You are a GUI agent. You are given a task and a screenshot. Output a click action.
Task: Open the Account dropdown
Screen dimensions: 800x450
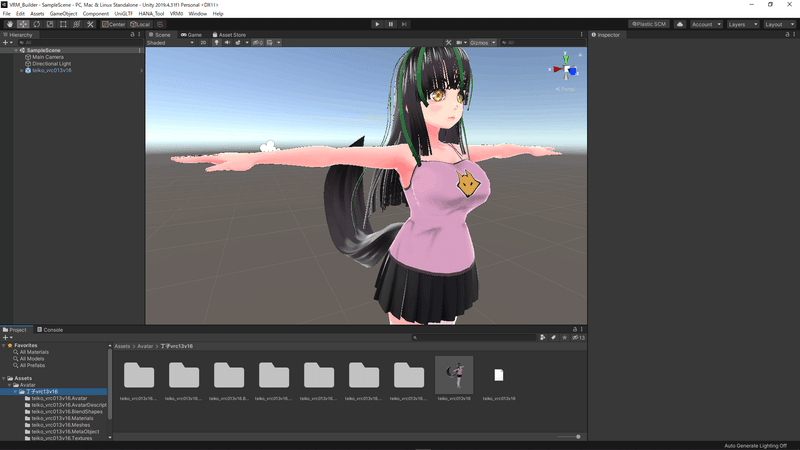pos(706,24)
